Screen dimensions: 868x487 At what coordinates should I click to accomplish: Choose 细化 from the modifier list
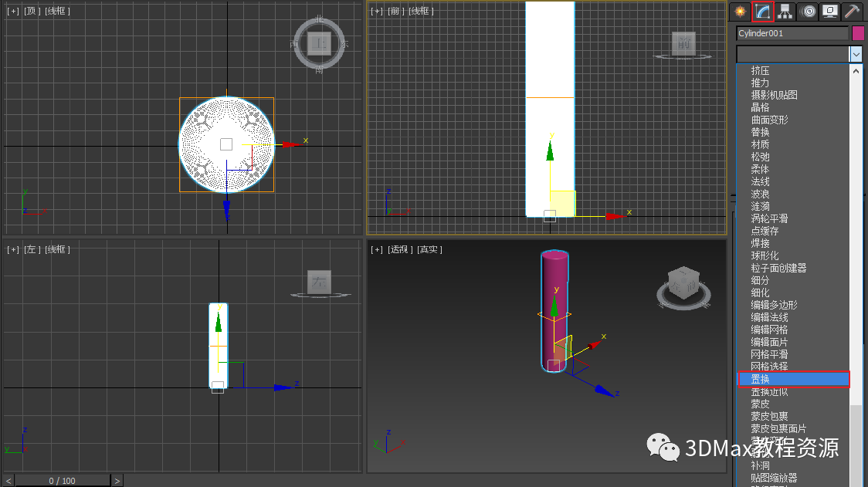coord(760,293)
